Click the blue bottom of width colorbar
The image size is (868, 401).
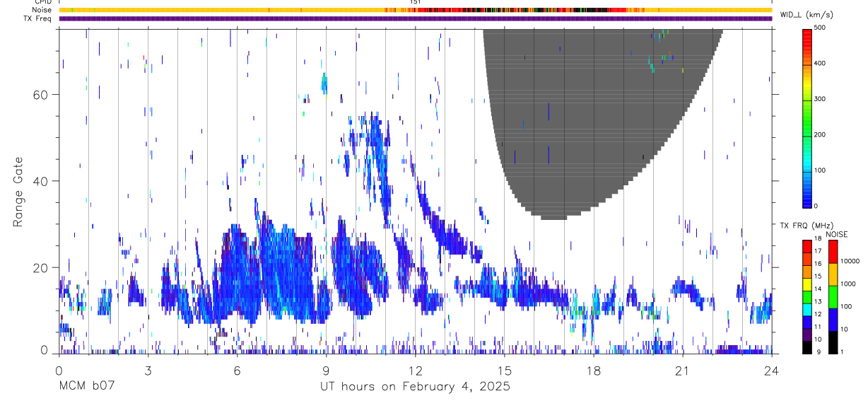pyautogui.click(x=807, y=198)
